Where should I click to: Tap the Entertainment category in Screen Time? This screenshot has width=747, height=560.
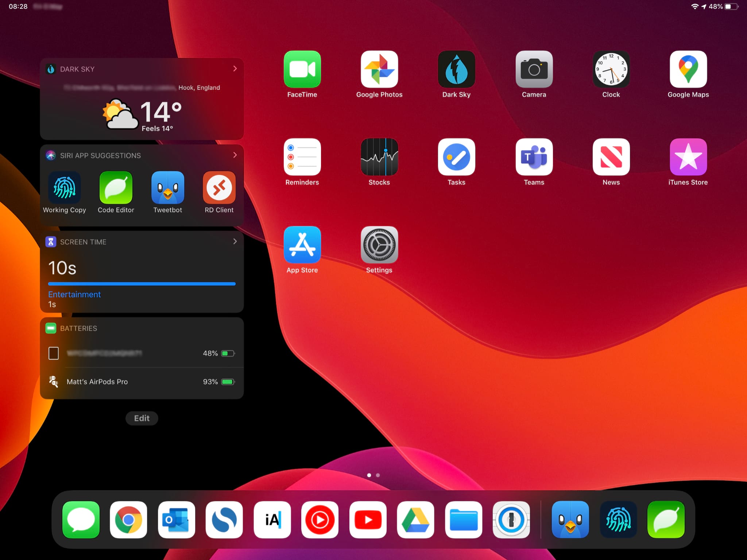click(x=74, y=295)
